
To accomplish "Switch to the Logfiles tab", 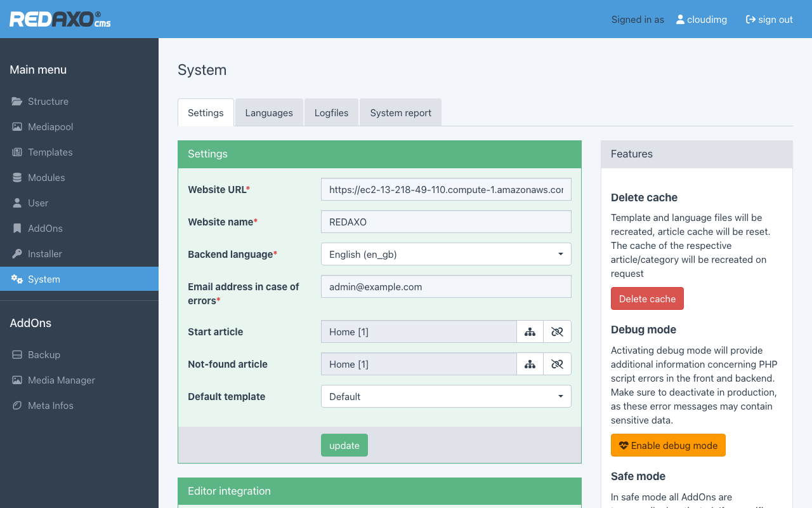I will coord(331,112).
